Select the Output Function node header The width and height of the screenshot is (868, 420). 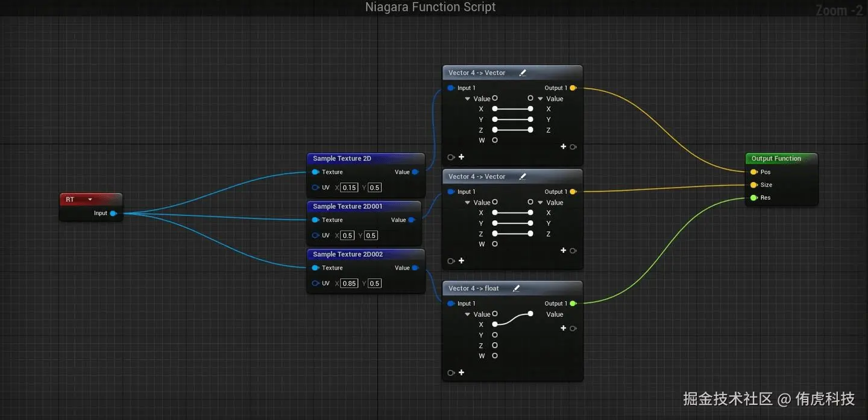[781, 159]
